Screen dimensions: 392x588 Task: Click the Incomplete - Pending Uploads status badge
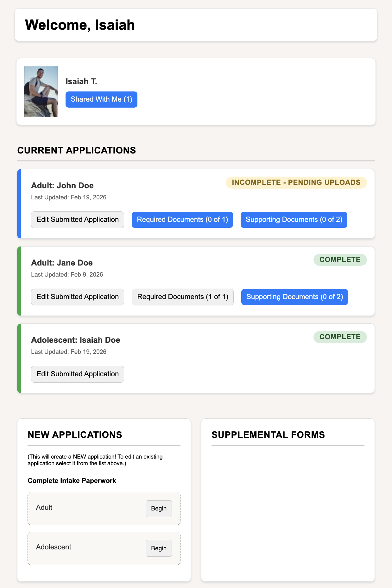pos(296,183)
